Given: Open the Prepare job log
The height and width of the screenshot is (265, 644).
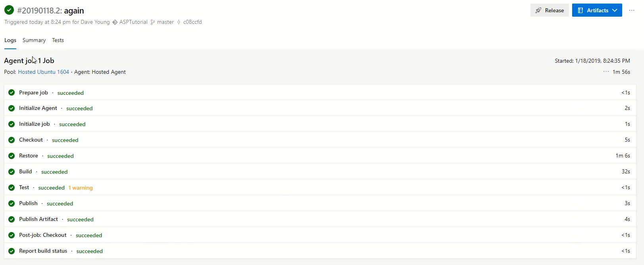Looking at the screenshot, I should 320,92.
